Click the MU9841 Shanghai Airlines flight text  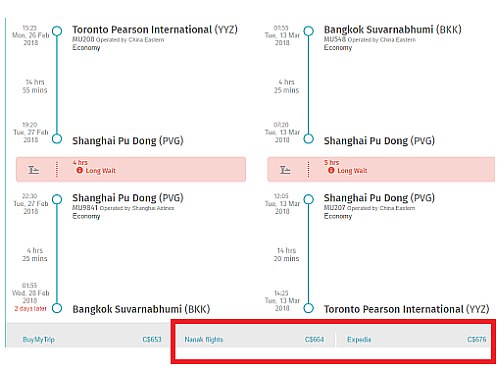coord(123,208)
